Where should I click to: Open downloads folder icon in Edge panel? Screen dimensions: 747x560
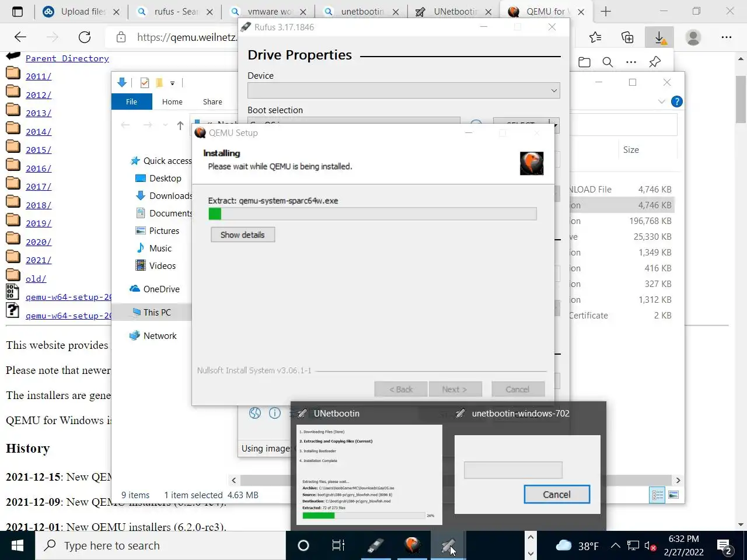click(584, 62)
